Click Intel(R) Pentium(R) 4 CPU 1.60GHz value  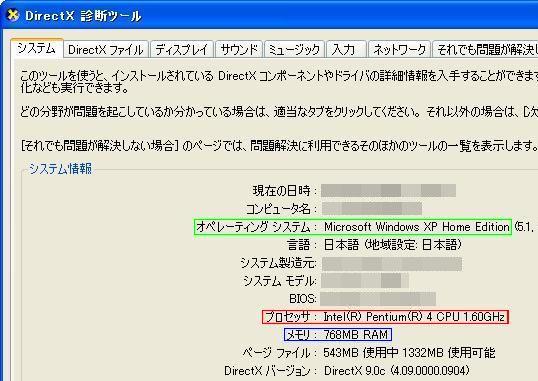[x=414, y=316]
